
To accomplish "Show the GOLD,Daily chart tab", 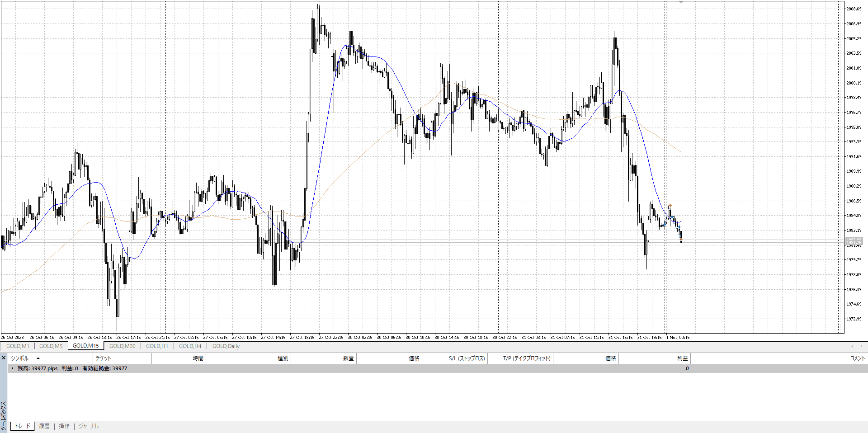I will (x=226, y=346).
